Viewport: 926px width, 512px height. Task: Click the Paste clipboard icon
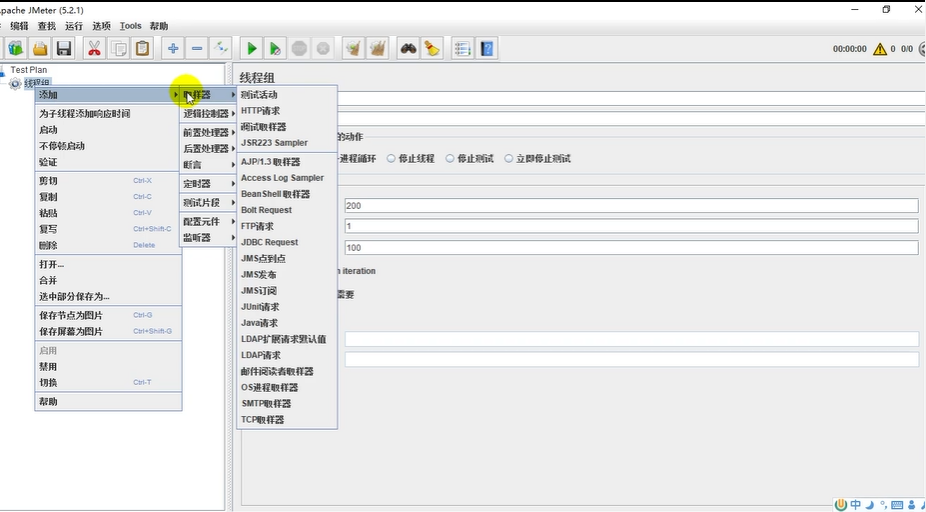click(142, 48)
